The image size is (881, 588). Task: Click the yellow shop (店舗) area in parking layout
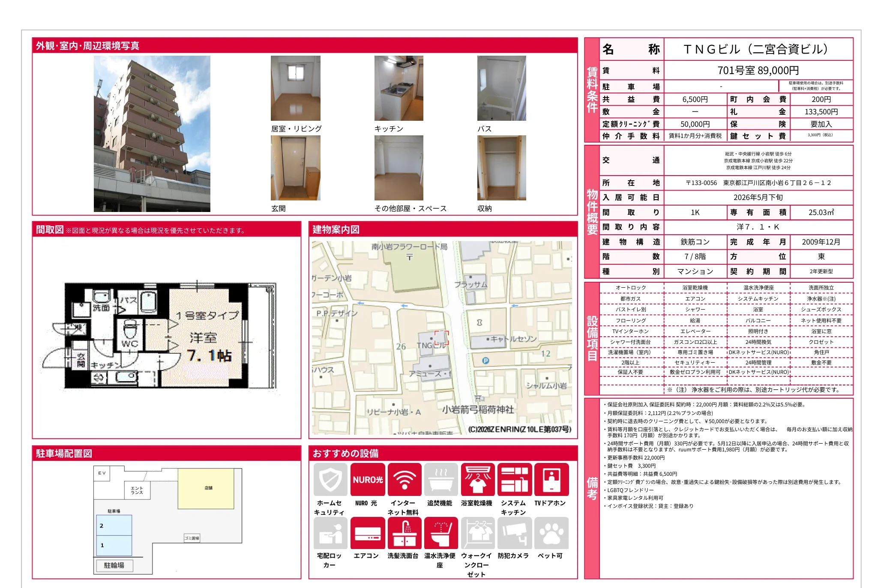[x=206, y=488]
